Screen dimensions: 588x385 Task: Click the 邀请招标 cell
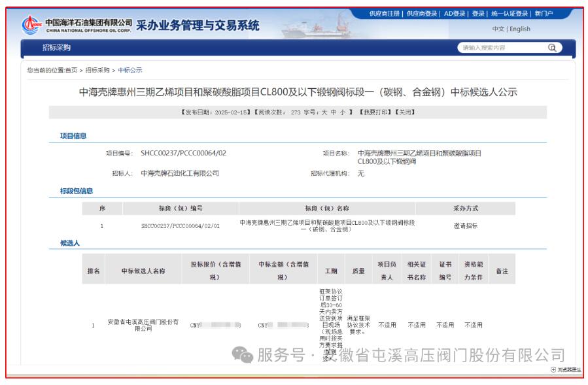pyautogui.click(x=466, y=226)
